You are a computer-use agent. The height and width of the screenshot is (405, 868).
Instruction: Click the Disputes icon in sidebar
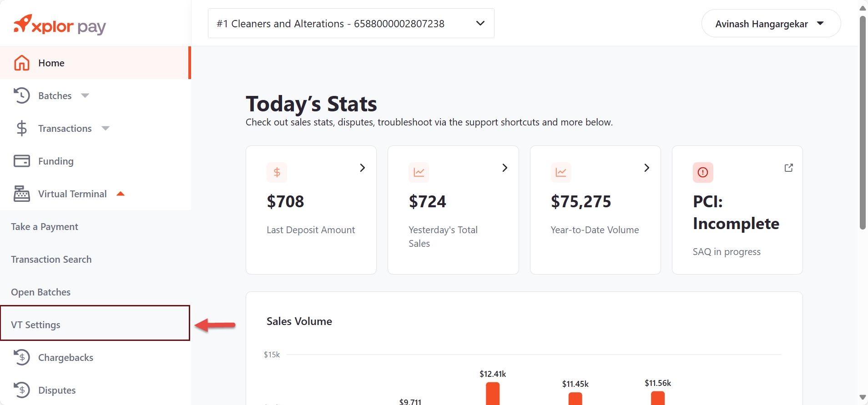22,390
